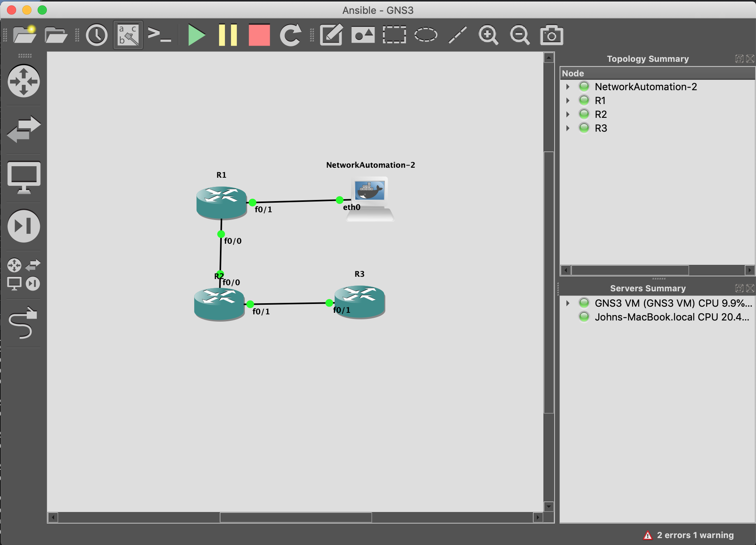Select R2 row in Topology Summary
The width and height of the screenshot is (756, 545).
click(658, 114)
